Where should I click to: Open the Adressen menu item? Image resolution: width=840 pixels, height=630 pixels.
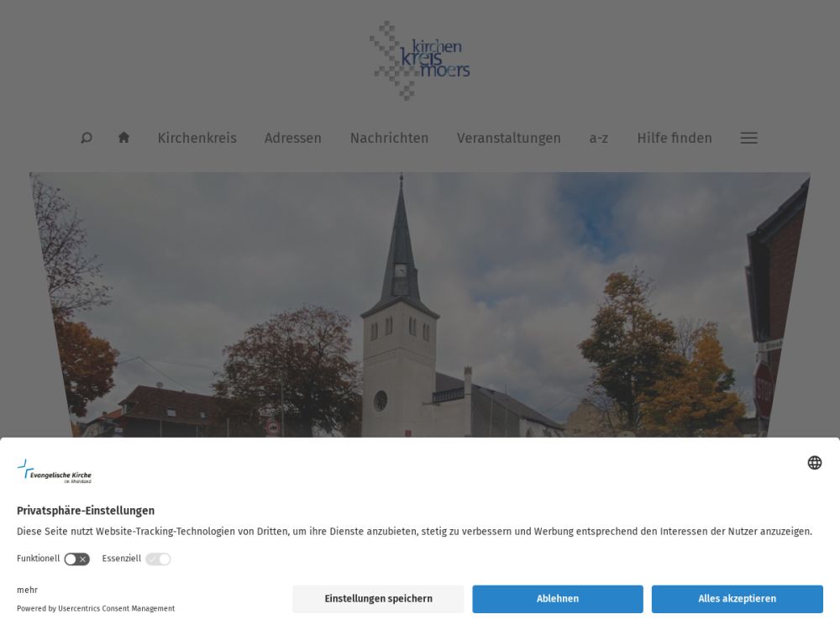click(293, 139)
